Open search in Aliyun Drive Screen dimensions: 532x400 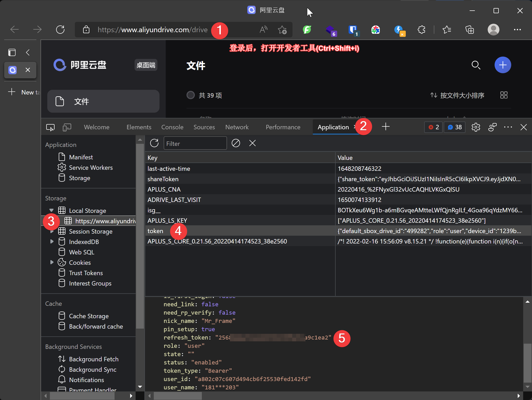476,65
